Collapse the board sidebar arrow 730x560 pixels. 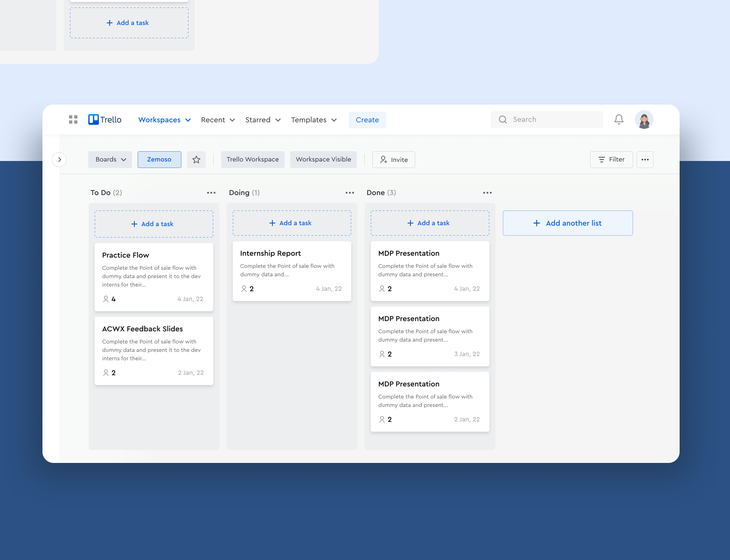[x=59, y=159]
